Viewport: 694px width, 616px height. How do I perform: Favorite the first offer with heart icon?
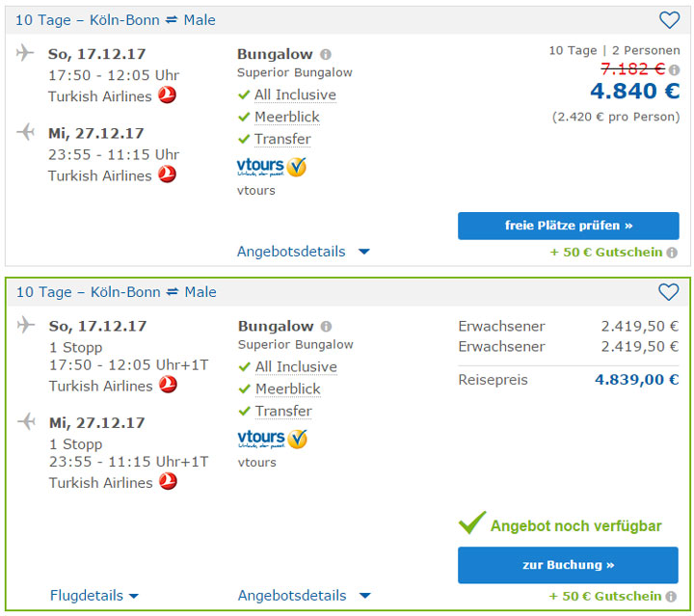tap(669, 20)
